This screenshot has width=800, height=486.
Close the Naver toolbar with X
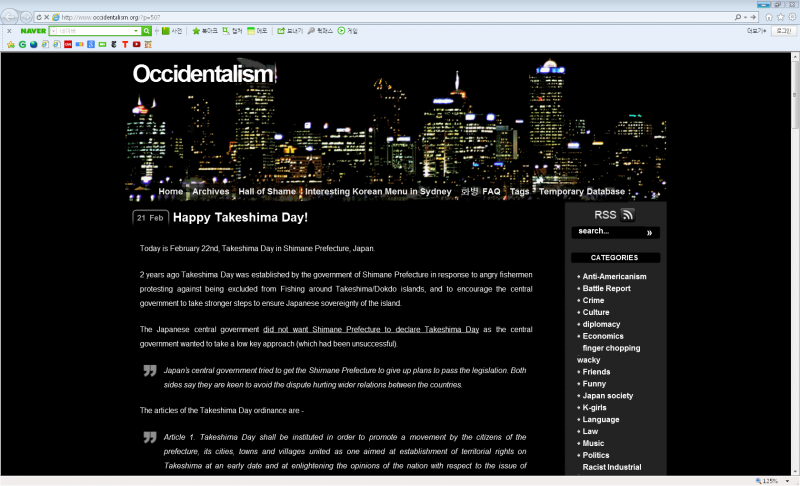[x=8, y=31]
